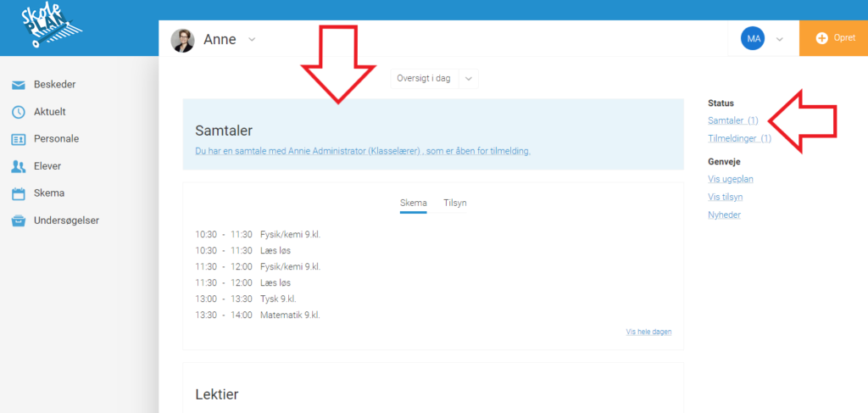The image size is (868, 413).
Task: Click the Tysk 9.kl. schedule entry
Action: (245, 299)
